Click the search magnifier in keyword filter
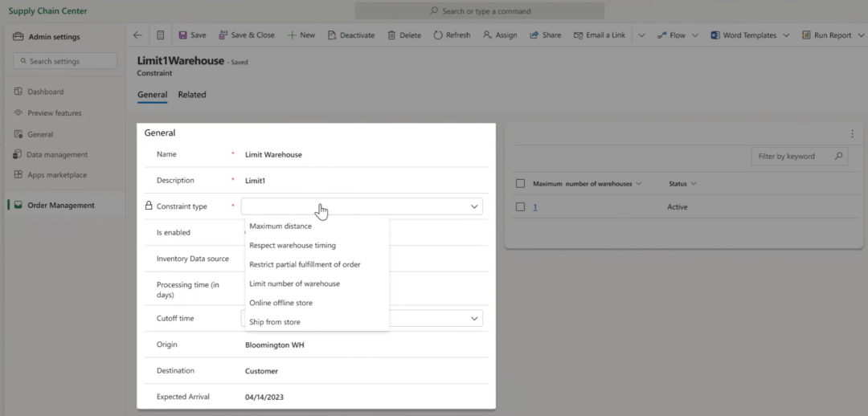 [x=839, y=157]
